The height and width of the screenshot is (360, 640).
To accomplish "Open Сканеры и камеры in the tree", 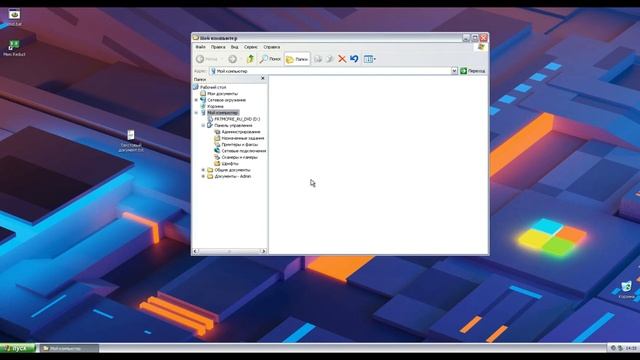I will [x=239, y=157].
